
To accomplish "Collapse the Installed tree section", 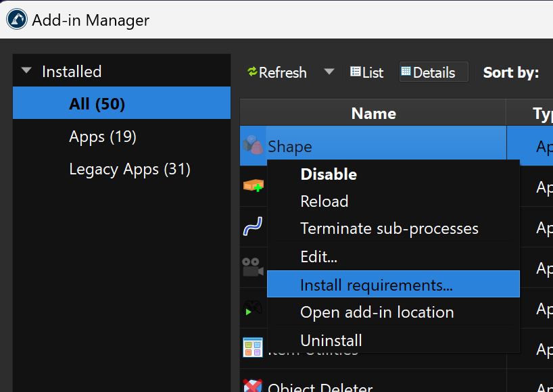I will click(27, 71).
